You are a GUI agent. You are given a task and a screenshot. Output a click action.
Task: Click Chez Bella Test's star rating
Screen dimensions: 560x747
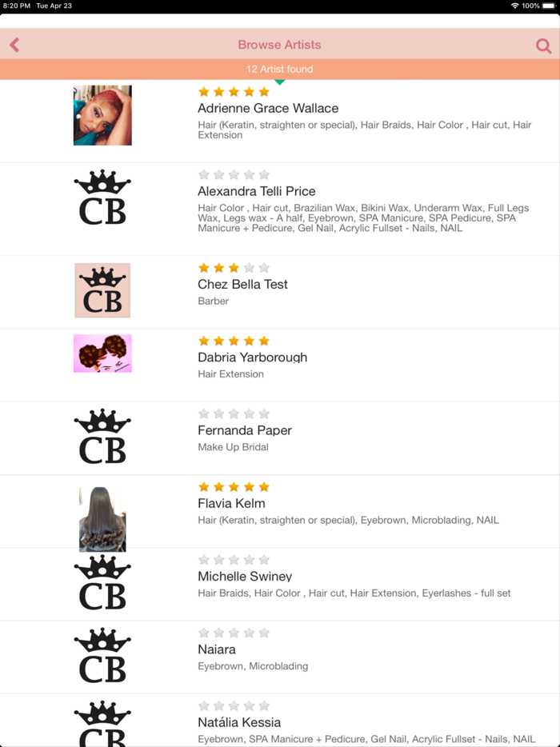(x=234, y=268)
